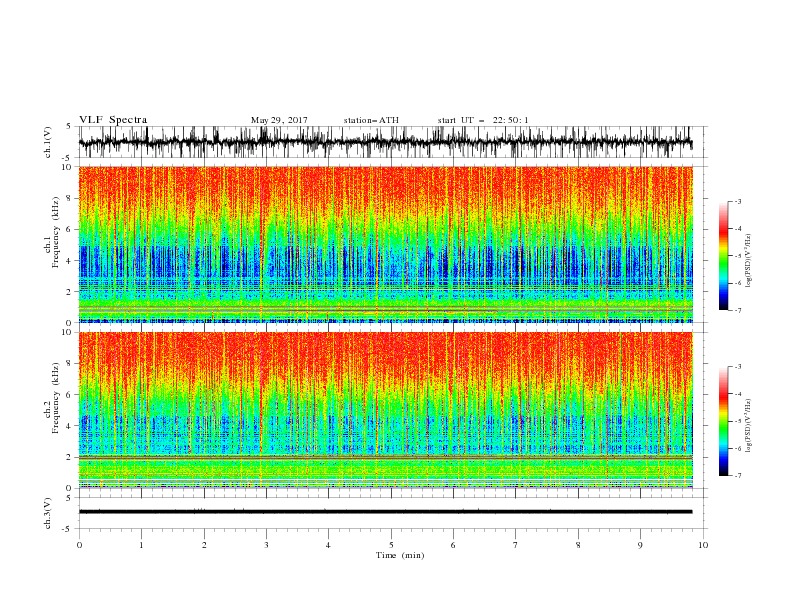This screenshot has width=792, height=612.
Task: Click the '-5' label on lower colorbar
Action: click(737, 421)
